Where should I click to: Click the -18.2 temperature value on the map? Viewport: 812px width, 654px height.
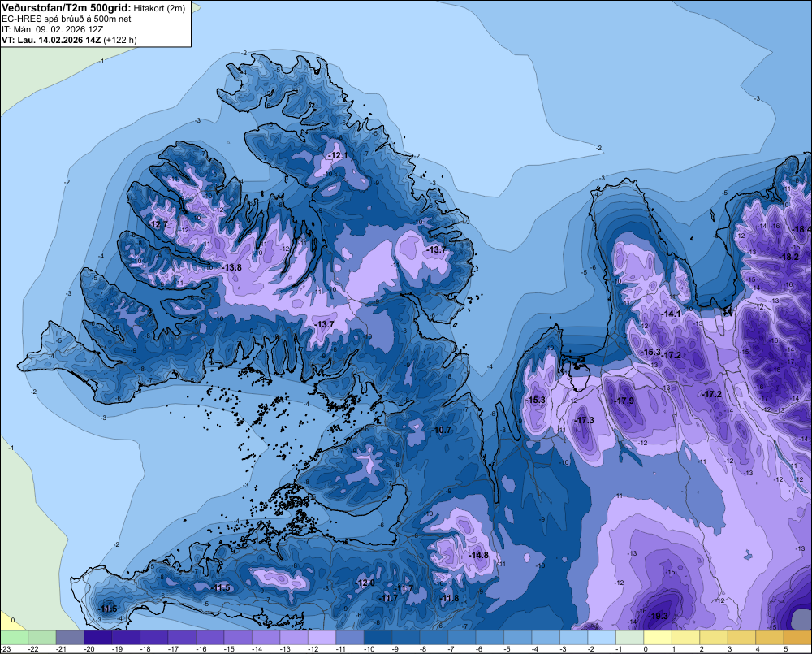coord(788,257)
